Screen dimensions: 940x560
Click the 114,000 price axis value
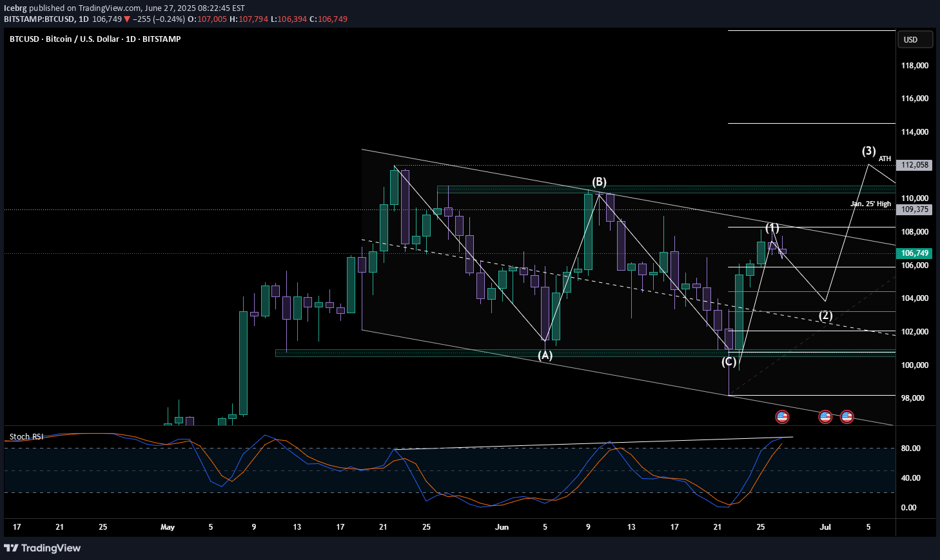(x=915, y=132)
